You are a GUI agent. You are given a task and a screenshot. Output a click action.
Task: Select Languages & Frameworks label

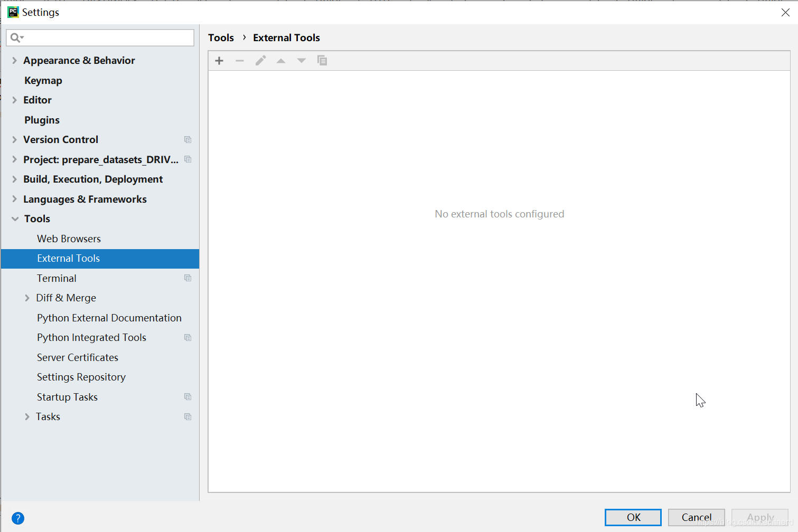point(85,199)
